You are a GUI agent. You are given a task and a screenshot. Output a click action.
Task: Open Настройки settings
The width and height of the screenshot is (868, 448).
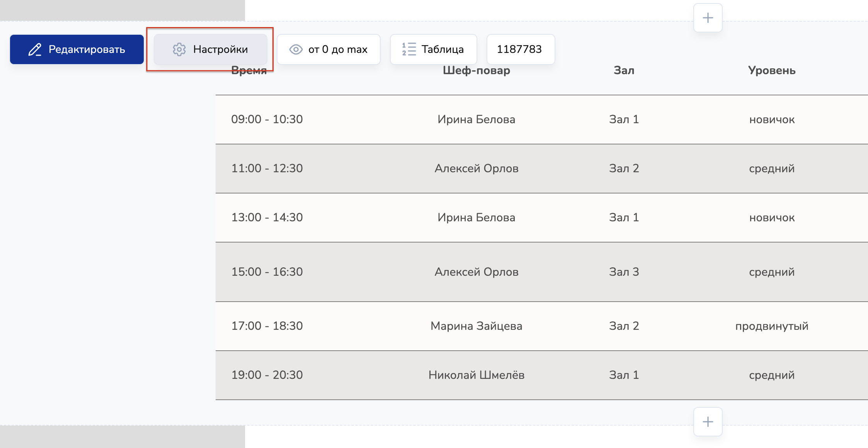211,49
